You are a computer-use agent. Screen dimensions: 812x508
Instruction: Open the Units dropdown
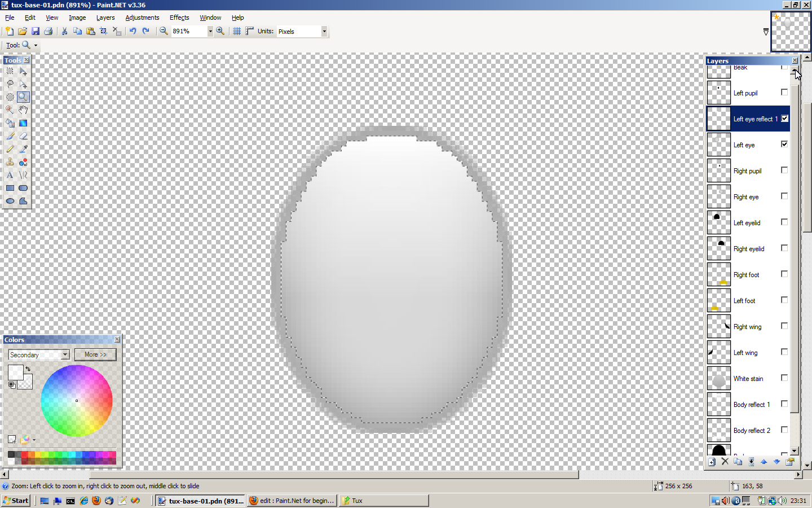coord(324,32)
